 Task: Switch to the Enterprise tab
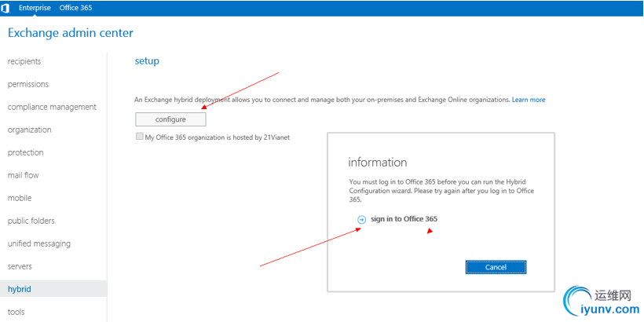(35, 8)
